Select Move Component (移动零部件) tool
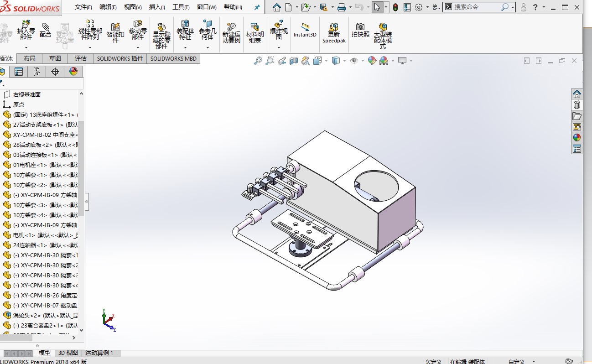 click(138, 30)
